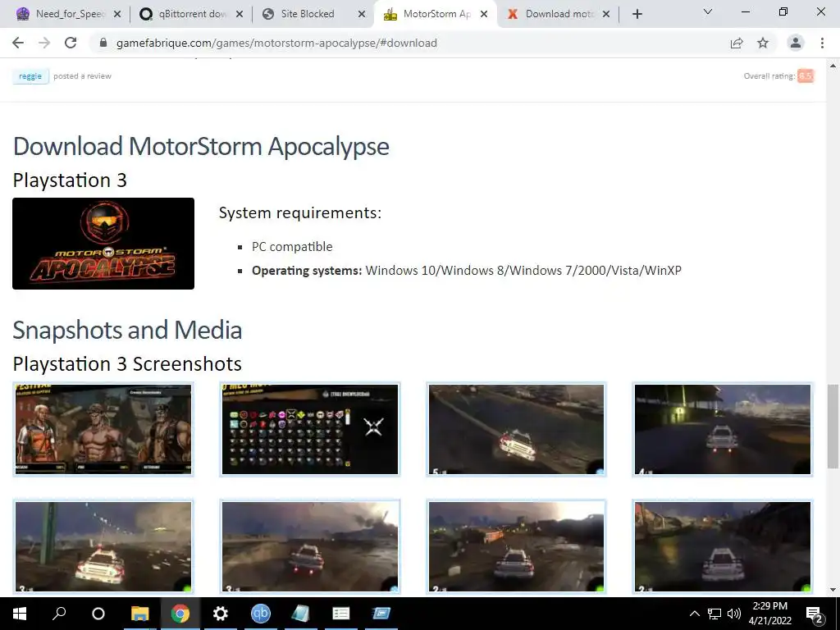Viewport: 840px width, 630px height.
Task: Open reviewer reggie's profile link
Action: [x=30, y=76]
